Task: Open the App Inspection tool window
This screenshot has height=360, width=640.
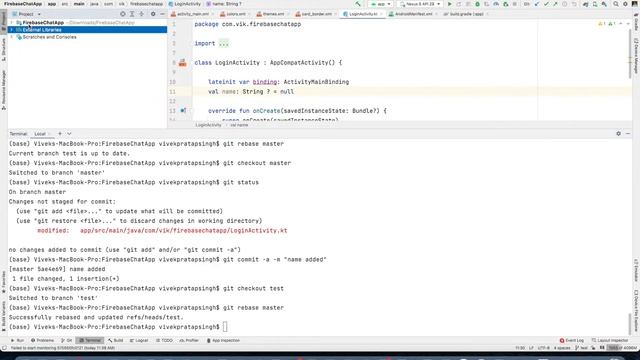Action: [223, 340]
